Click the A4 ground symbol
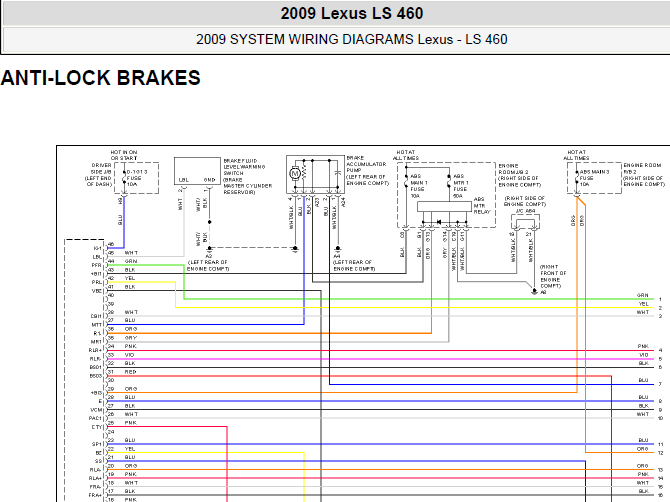 click(x=338, y=248)
